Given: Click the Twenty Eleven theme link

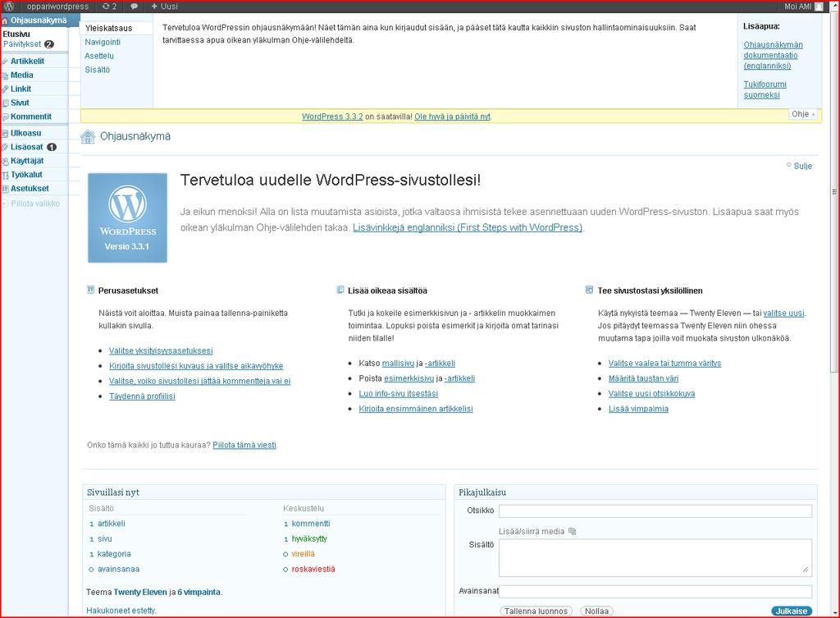Looking at the screenshot, I should 140,593.
